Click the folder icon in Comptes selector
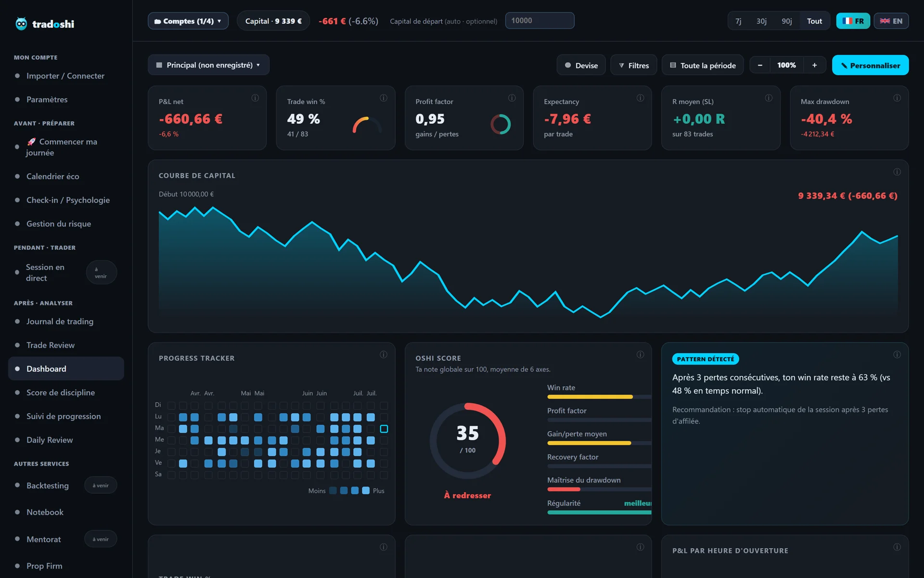 pyautogui.click(x=157, y=22)
